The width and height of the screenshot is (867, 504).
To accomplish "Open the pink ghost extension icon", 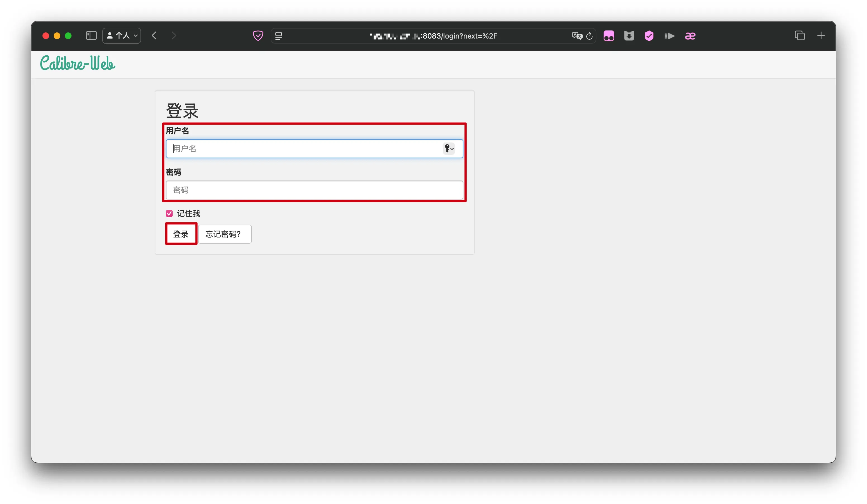I will pos(609,36).
